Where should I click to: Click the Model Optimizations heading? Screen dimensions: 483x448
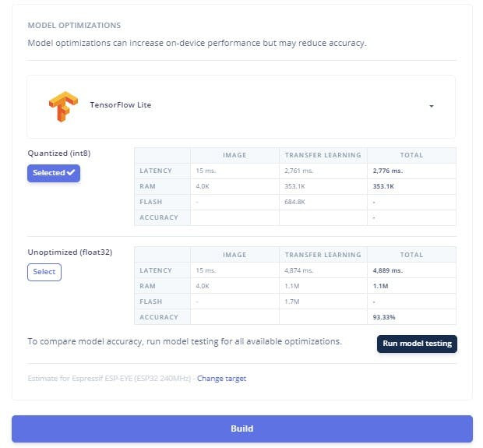tap(74, 26)
